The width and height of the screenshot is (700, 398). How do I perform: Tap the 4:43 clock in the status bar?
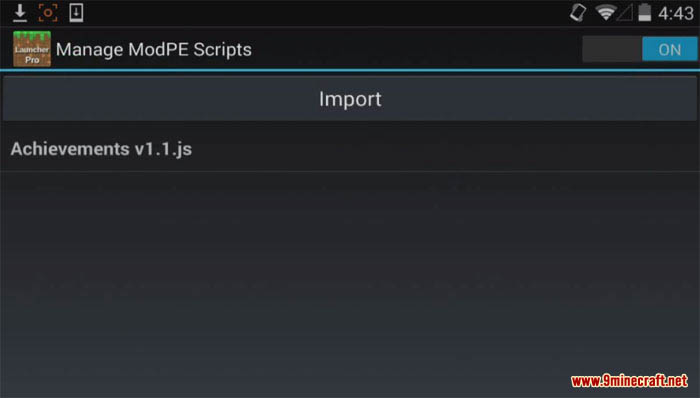pos(676,13)
